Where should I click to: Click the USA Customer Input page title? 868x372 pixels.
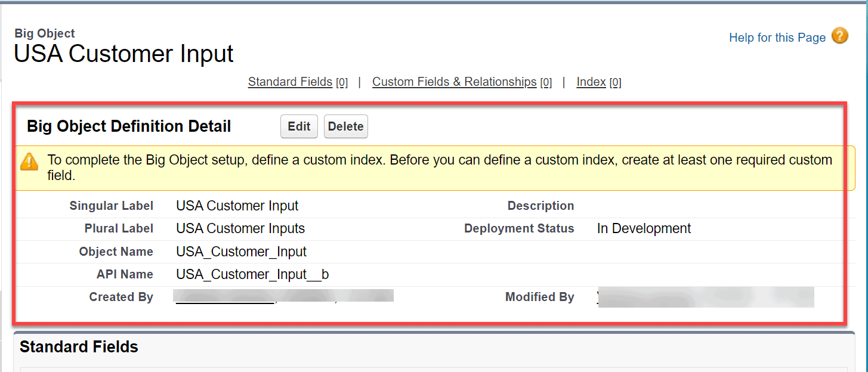[123, 54]
